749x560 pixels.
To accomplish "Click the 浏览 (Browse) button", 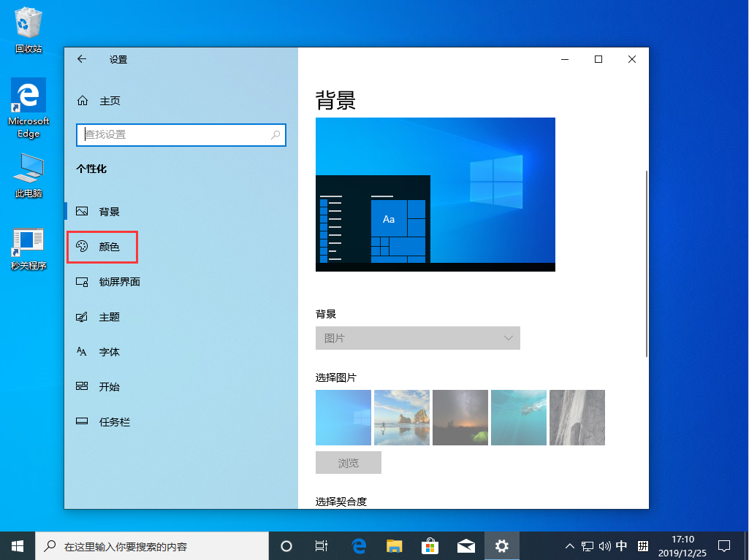I will click(348, 462).
